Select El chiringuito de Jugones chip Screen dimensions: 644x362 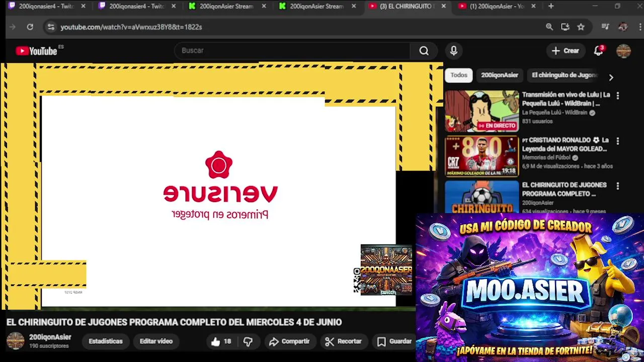pyautogui.click(x=564, y=75)
